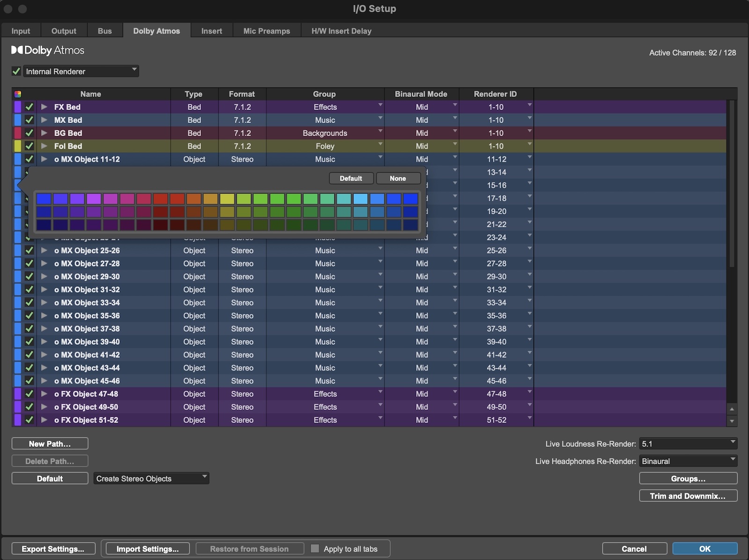The image size is (749, 560).
Task: Uncheck the MX Bed path
Action: 29,120
